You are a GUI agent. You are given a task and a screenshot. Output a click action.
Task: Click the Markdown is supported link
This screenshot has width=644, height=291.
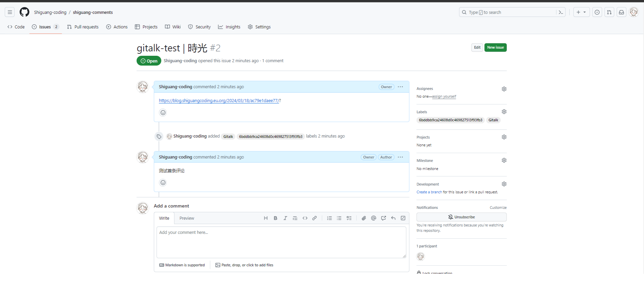click(182, 265)
